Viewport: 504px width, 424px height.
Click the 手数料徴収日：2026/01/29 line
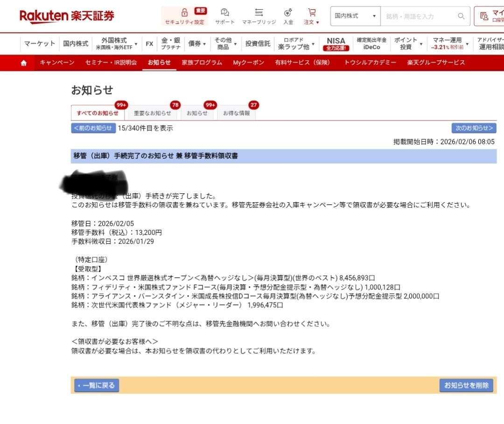tap(112, 241)
